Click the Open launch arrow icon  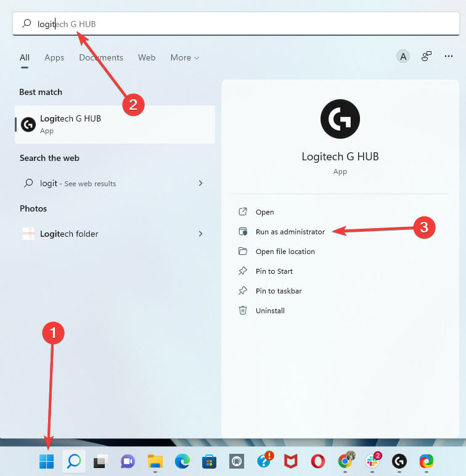(x=243, y=211)
